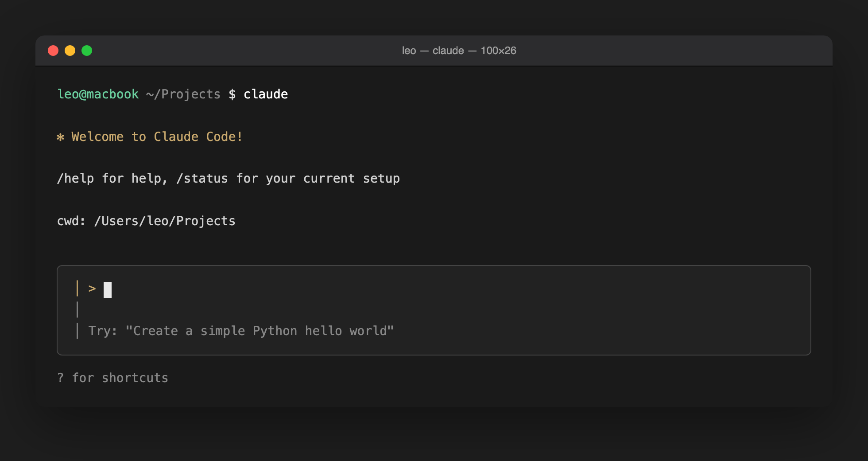Click the input box border outline
The height and width of the screenshot is (461, 868).
pos(434,266)
